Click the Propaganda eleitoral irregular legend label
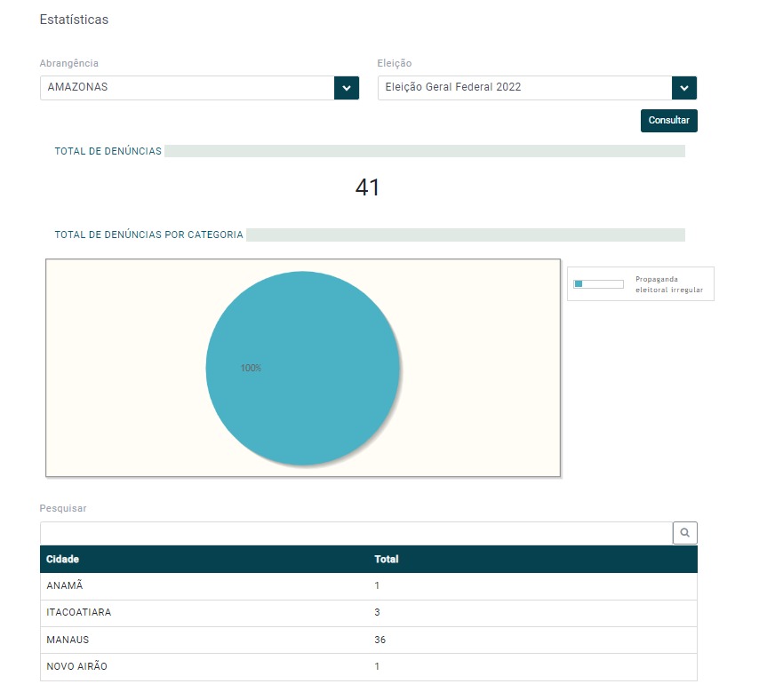 point(669,284)
